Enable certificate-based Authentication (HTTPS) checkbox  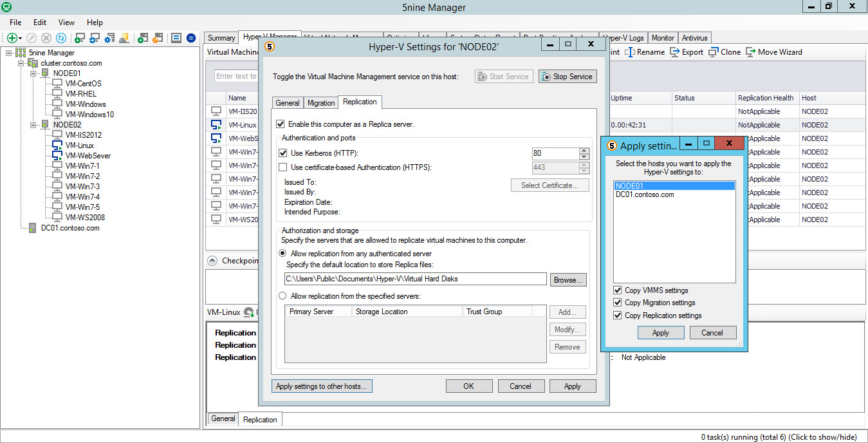click(x=283, y=167)
